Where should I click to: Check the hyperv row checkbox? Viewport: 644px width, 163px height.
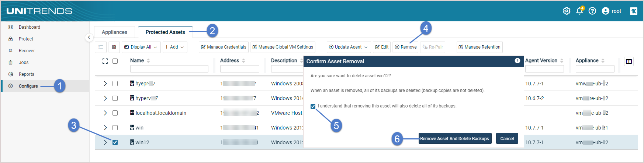(x=115, y=98)
